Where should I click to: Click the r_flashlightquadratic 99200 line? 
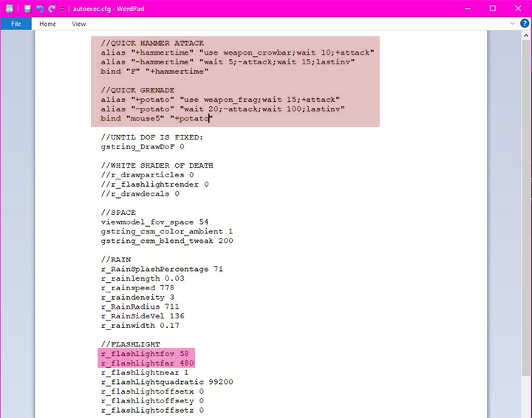(x=167, y=382)
